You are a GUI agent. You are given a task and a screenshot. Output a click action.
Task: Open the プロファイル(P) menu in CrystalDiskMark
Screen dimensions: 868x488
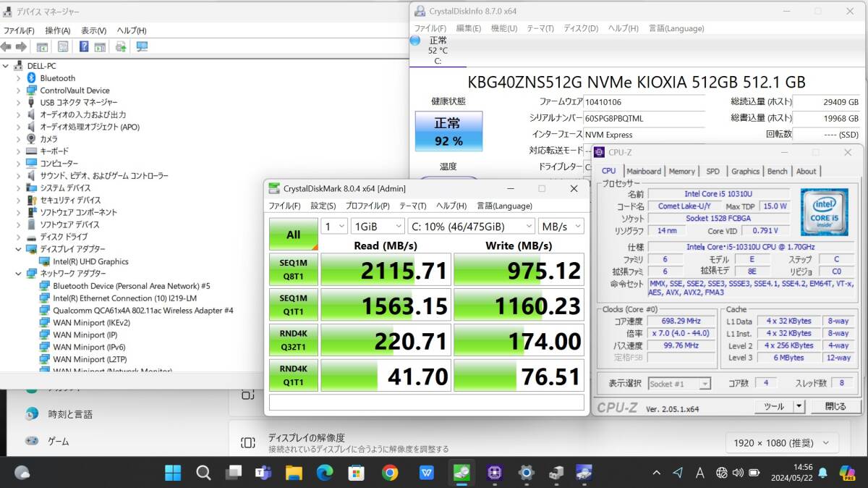pyautogui.click(x=367, y=206)
